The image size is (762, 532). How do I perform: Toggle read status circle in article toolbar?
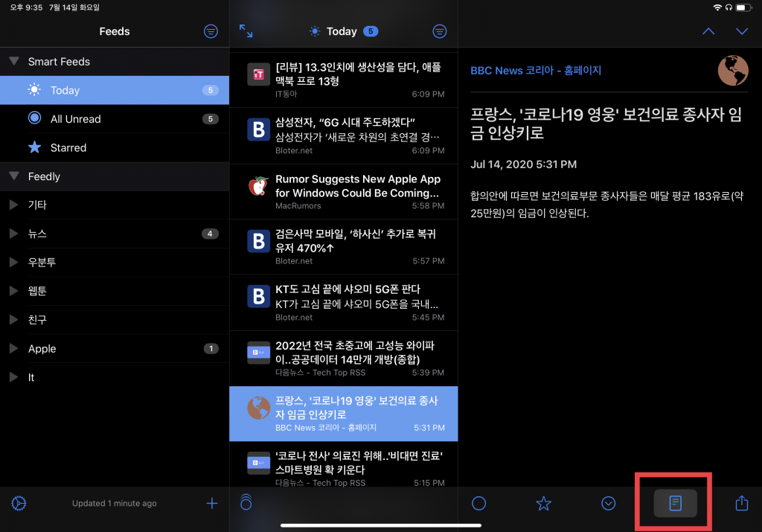click(478, 503)
